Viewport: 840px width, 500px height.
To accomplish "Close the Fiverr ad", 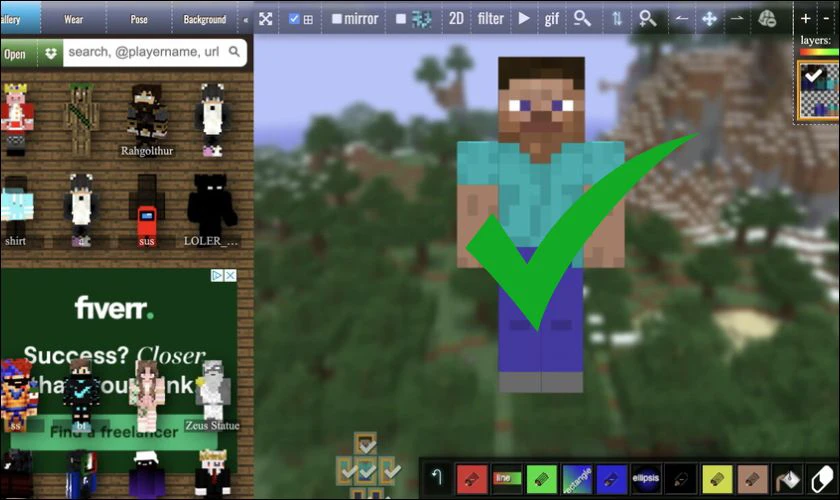I will pyautogui.click(x=230, y=275).
